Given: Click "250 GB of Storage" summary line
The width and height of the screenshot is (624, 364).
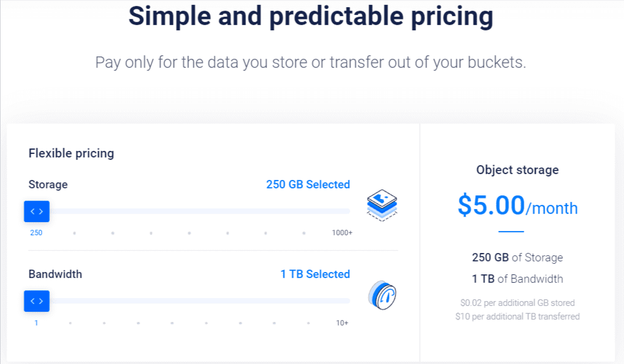Looking at the screenshot, I should [517, 257].
